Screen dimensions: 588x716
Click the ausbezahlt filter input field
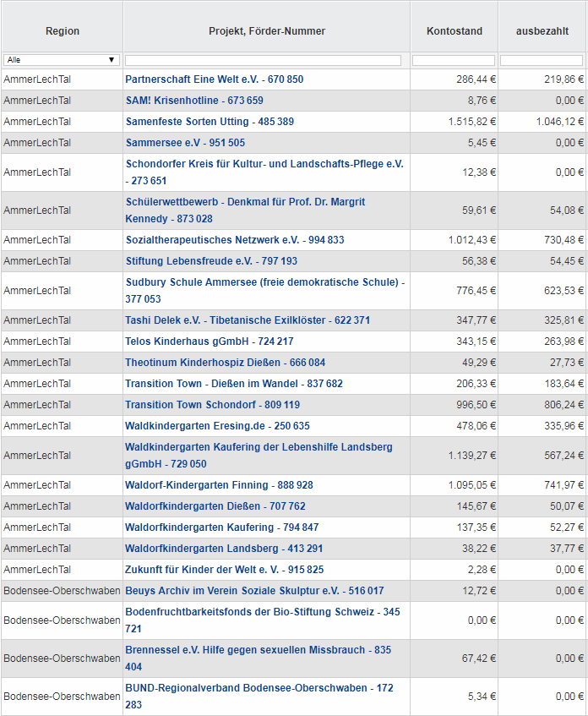pos(542,60)
